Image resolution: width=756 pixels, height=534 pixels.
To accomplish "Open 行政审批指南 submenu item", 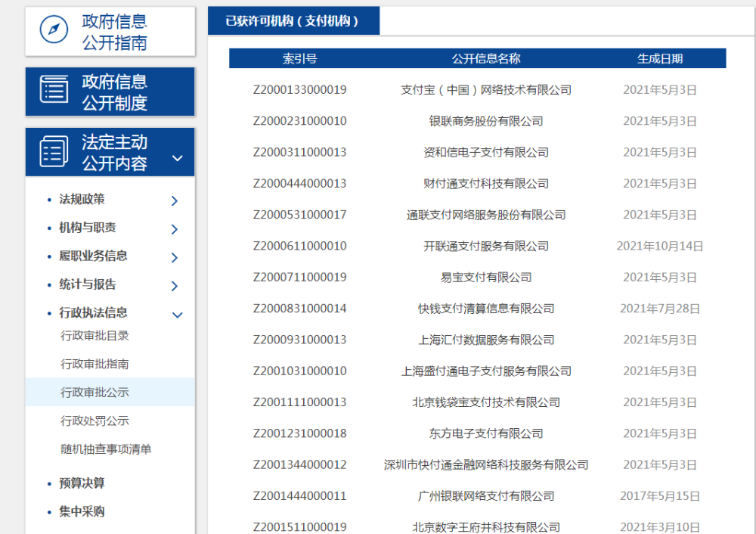I will point(95,365).
